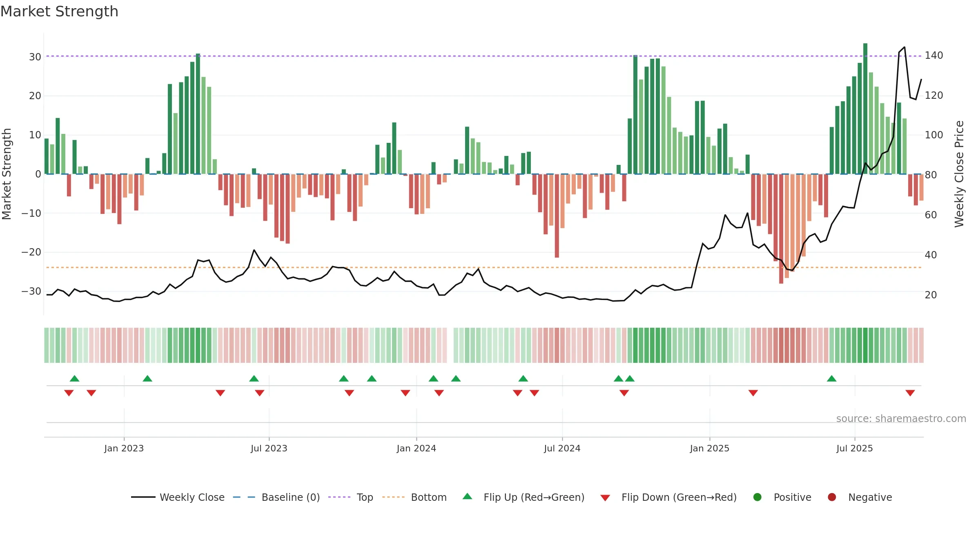Click the dark red Negative circle icon in legend
Viewport: 980px width, 551px height.
pyautogui.click(x=832, y=497)
